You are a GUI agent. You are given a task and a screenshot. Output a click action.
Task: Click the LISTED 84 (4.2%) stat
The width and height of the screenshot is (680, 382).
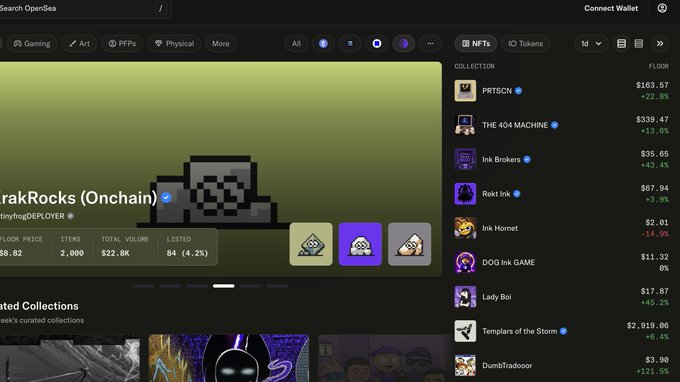[x=187, y=246]
